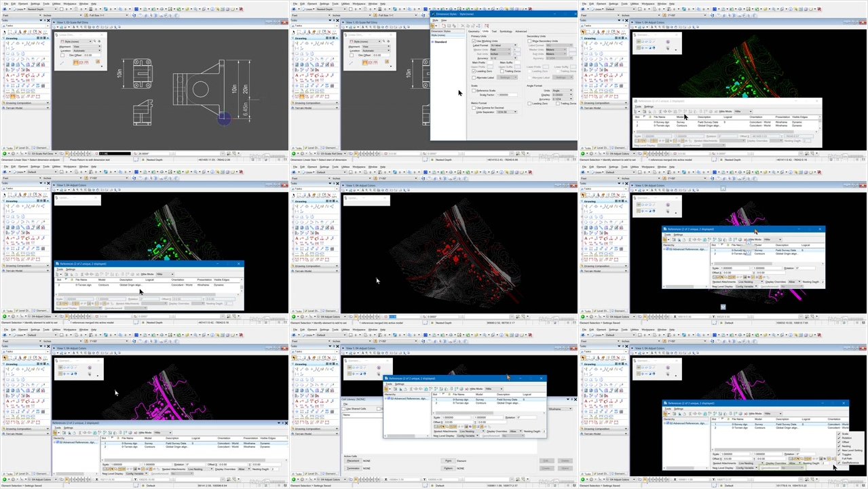868x489 pixels.
Task: Open View Attributes icon in red map view window
Action: click(x=343, y=190)
